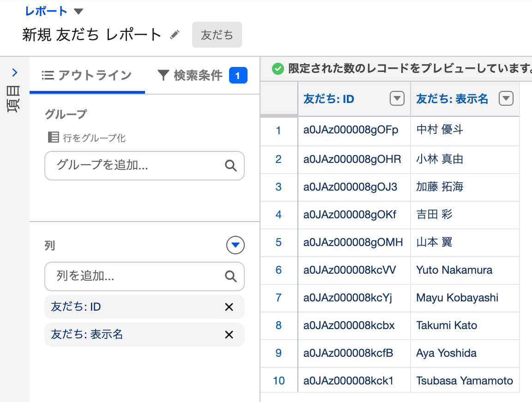This screenshot has height=402, width=532.
Task: Click the outline list icon
Action: tap(48, 75)
